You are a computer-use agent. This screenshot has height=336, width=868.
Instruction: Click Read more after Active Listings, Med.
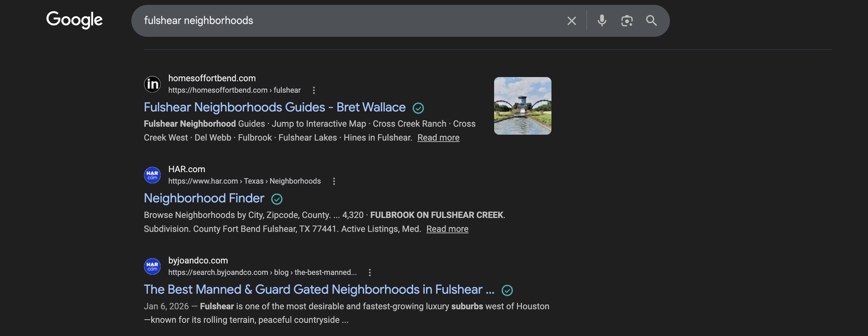coord(447,229)
